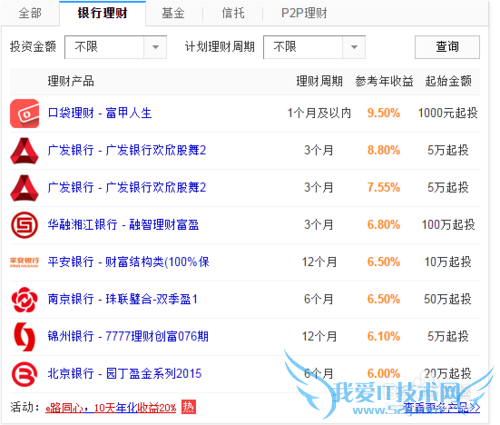This screenshot has height=425, width=500.
Task: Open 广发银行欢欣股舞2 link with 7.55% yield
Action: [127, 188]
